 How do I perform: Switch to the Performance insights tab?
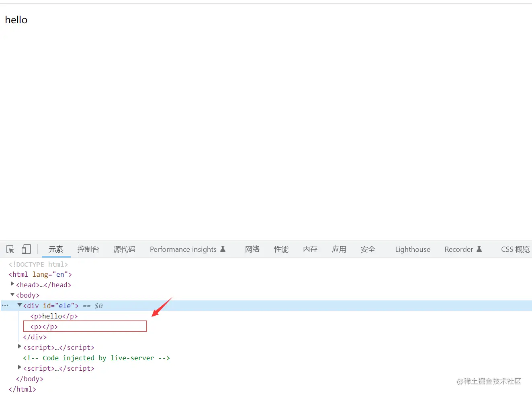(188, 249)
